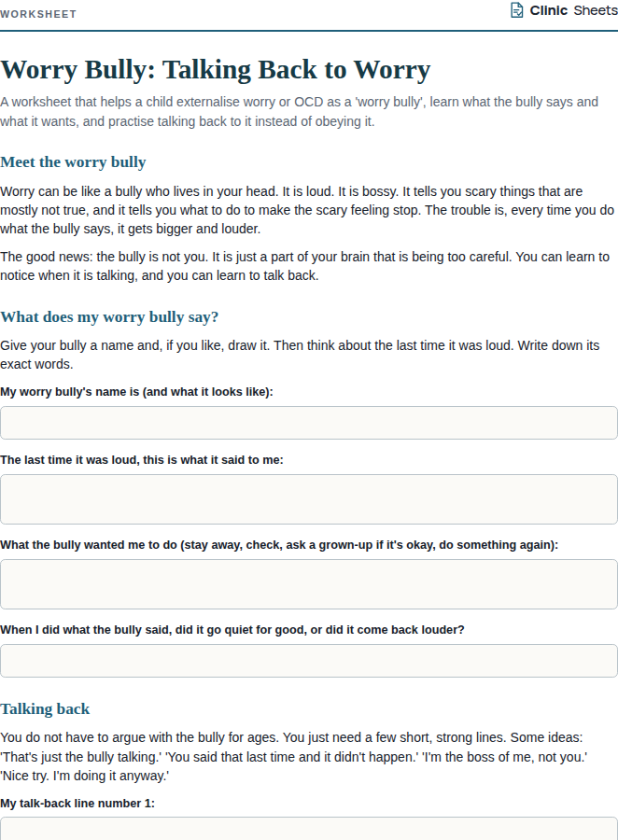Click the 'What does my worry bully say?' heading
This screenshot has height=840, width=618.
(109, 316)
